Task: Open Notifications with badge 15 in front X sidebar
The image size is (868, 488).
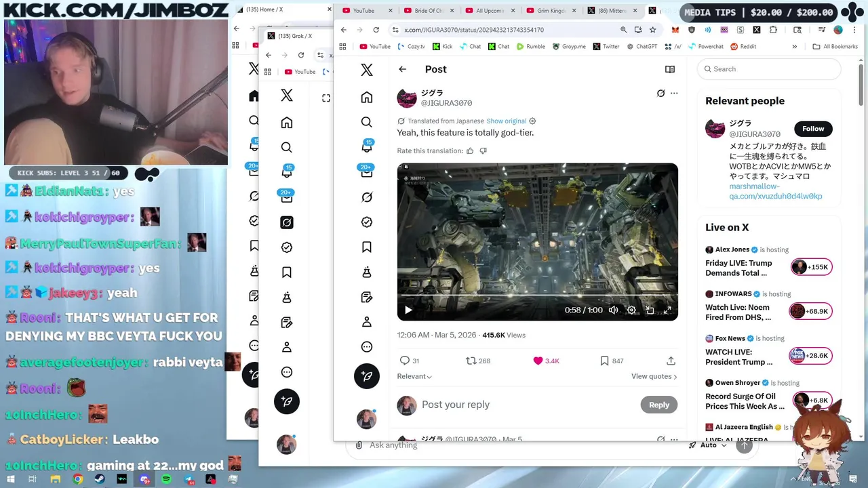Action: (367, 146)
